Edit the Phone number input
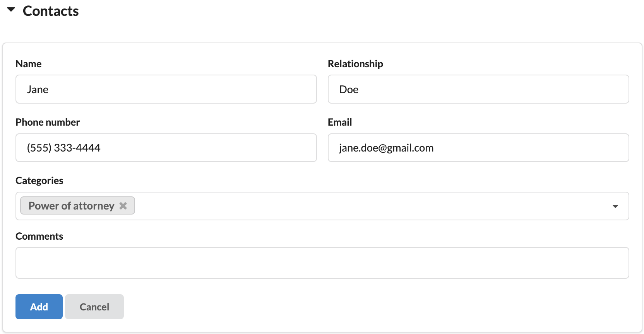 click(x=166, y=148)
